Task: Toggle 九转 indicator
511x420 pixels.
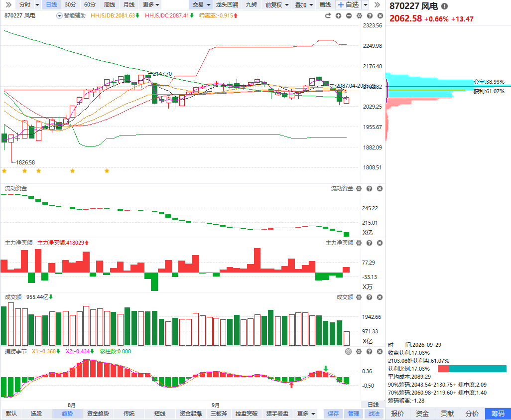Action: (251, 4)
